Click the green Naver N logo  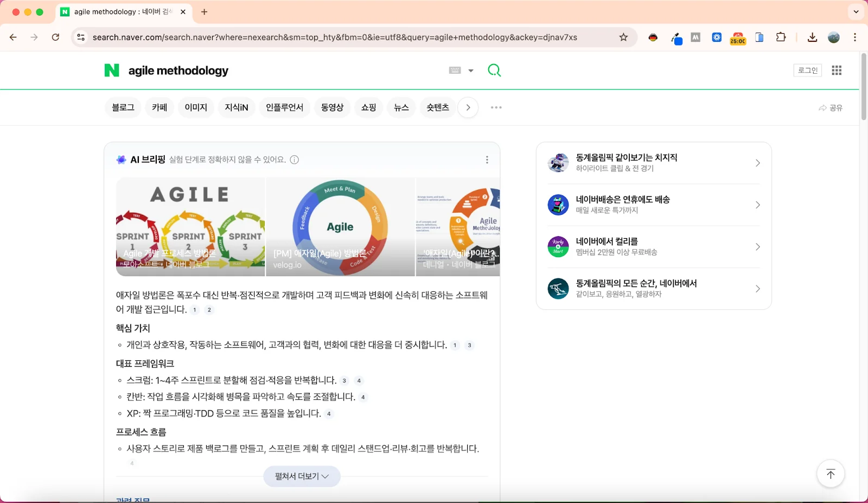[112, 70]
